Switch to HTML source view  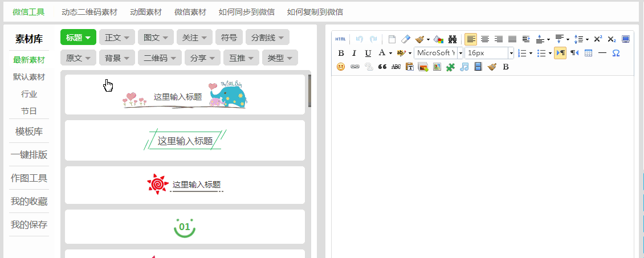point(340,39)
